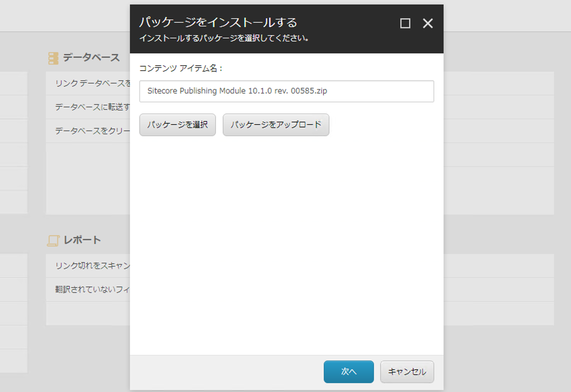Click the コンテンツ アイテム名 label

181,68
